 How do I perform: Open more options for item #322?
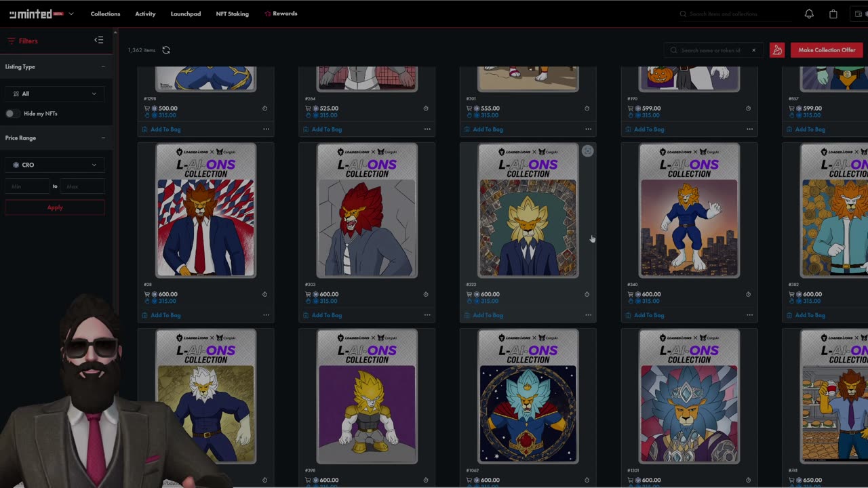pyautogui.click(x=588, y=315)
